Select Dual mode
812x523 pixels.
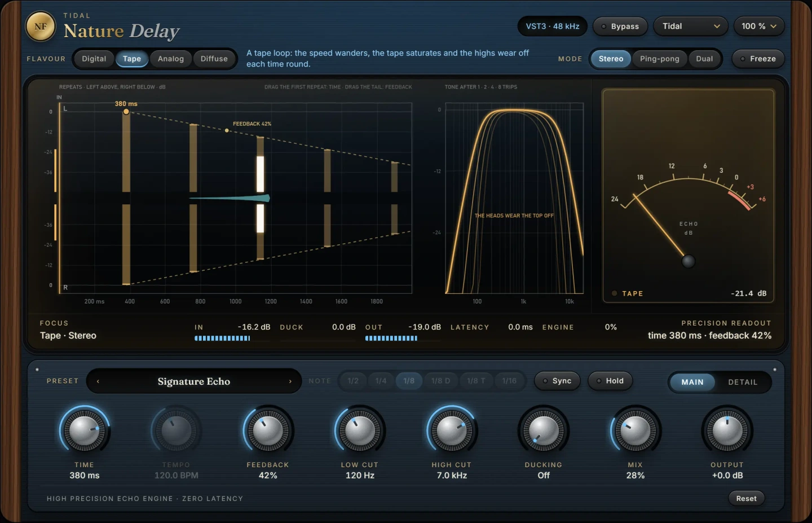(x=704, y=59)
